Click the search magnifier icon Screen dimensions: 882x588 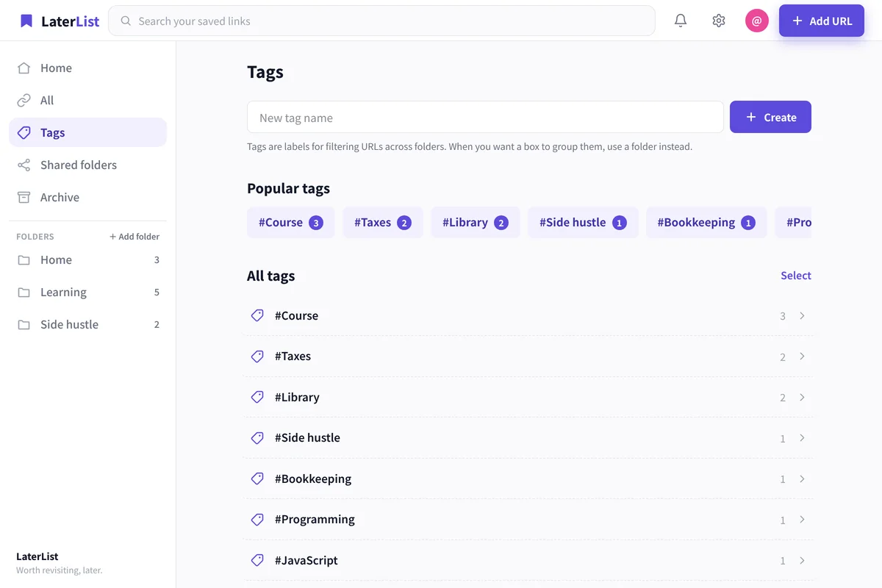click(126, 21)
